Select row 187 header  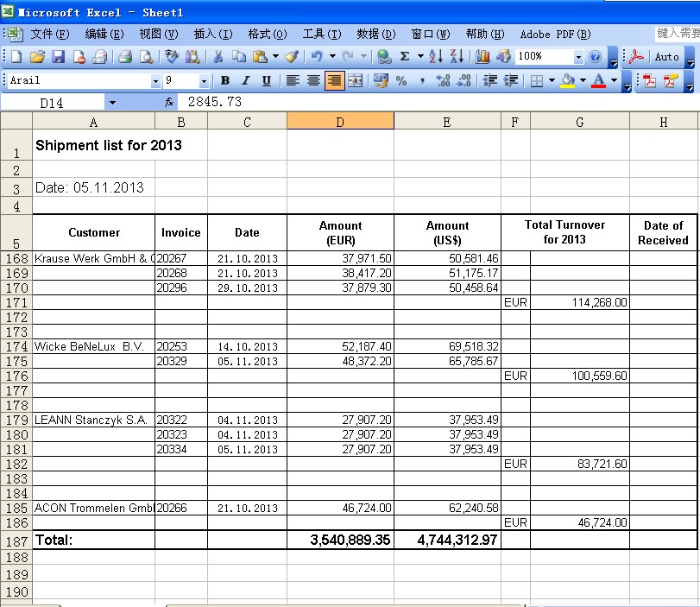[16, 541]
